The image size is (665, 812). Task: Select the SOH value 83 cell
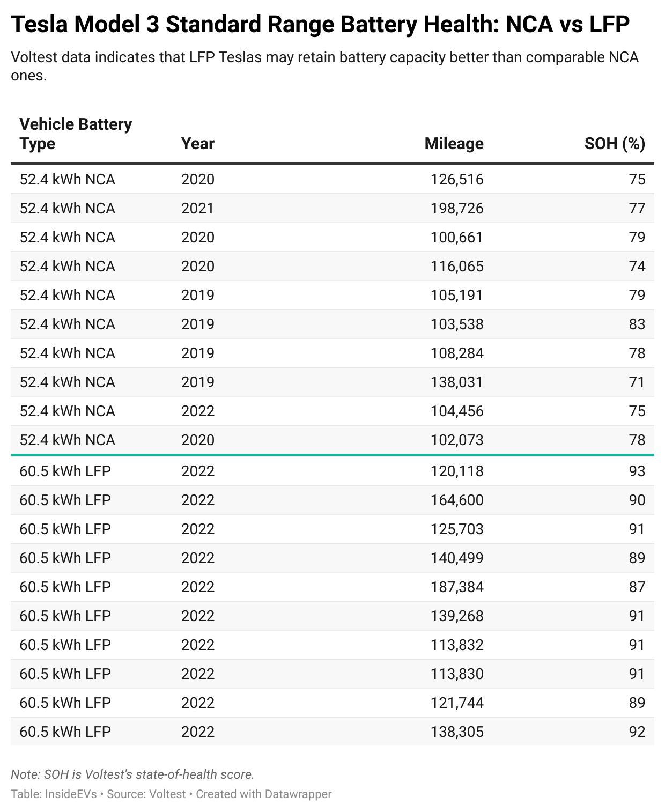pyautogui.click(x=637, y=324)
